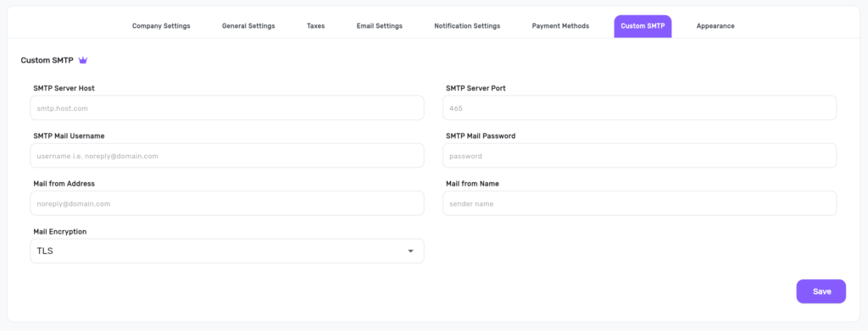The width and height of the screenshot is (868, 331).
Task: Click the Mail Encryption dropdown caret arrow
Action: (411, 251)
